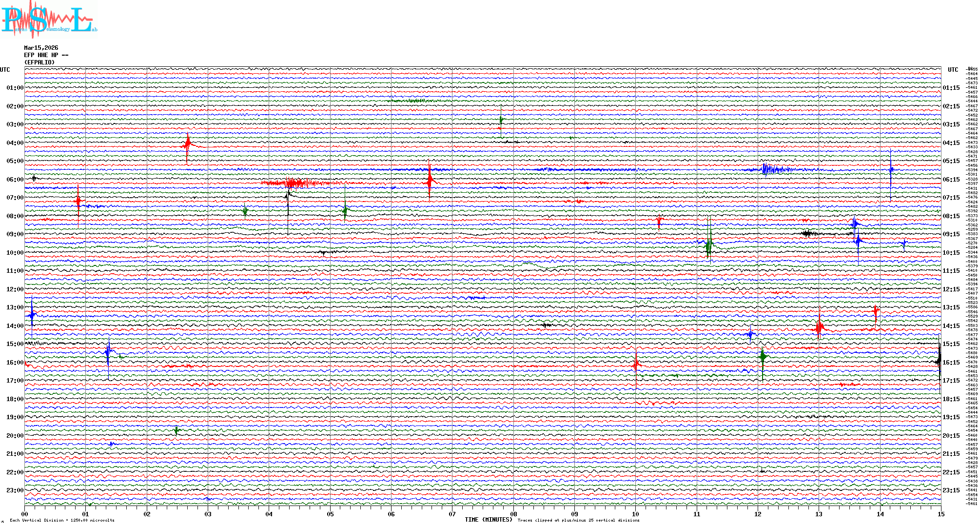980x527 pixels.
Task: Click the 06:00 hour label on left
Action: click(15, 180)
